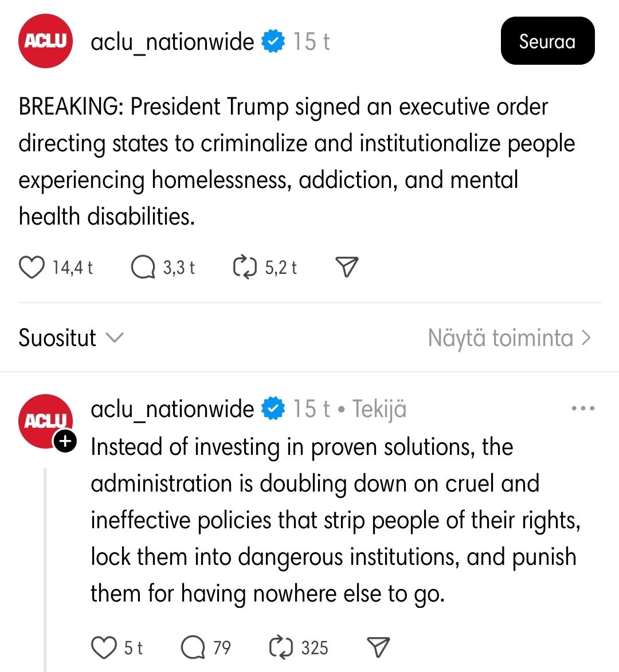This screenshot has height=672, width=619.
Task: Expand the Suositut sorting dropdown
Action: point(70,337)
